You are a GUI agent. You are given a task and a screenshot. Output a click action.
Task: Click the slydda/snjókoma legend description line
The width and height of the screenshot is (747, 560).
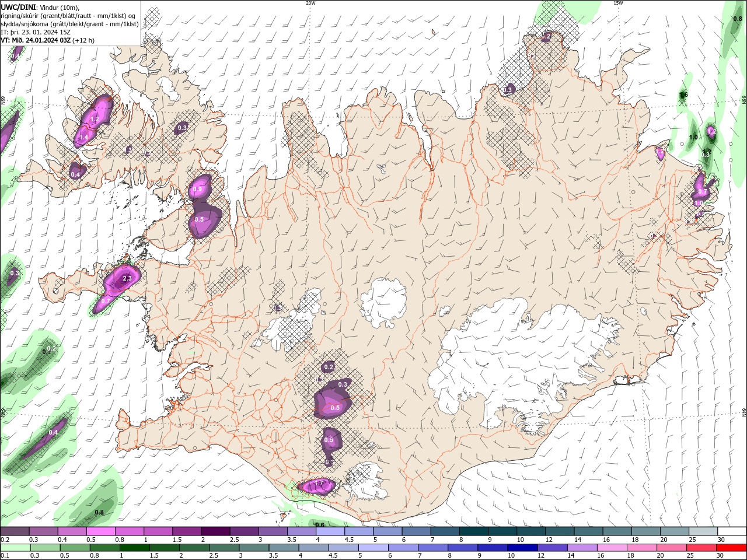pos(70,24)
